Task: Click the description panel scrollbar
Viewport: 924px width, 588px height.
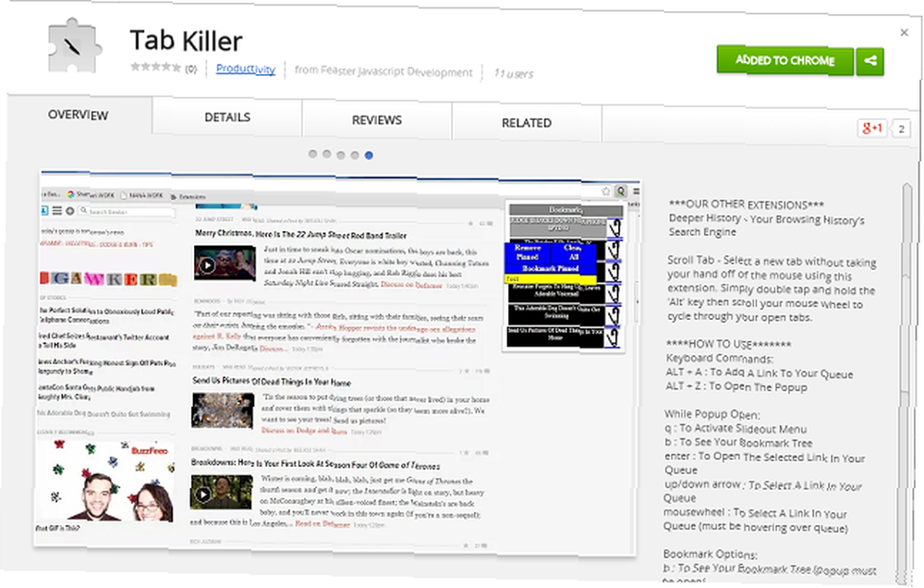Action: (x=906, y=384)
